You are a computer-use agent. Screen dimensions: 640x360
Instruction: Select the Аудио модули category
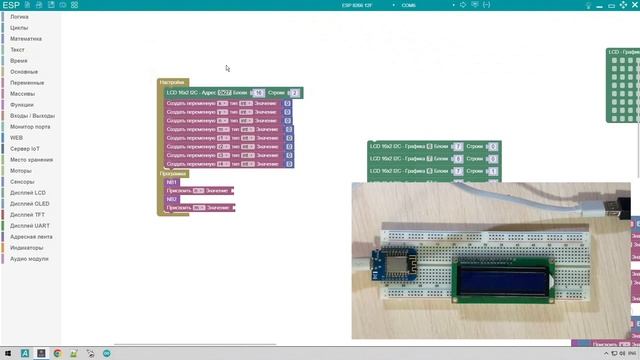29,259
